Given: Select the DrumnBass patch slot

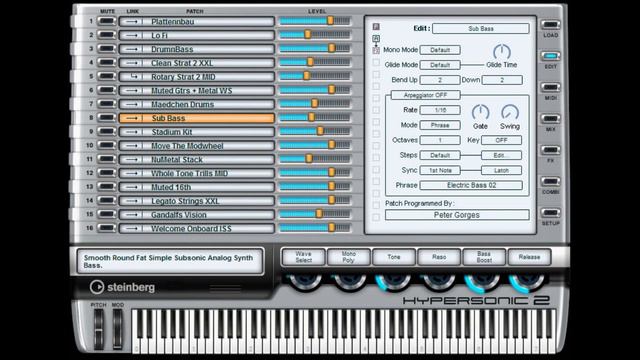Looking at the screenshot, I should point(196,49).
